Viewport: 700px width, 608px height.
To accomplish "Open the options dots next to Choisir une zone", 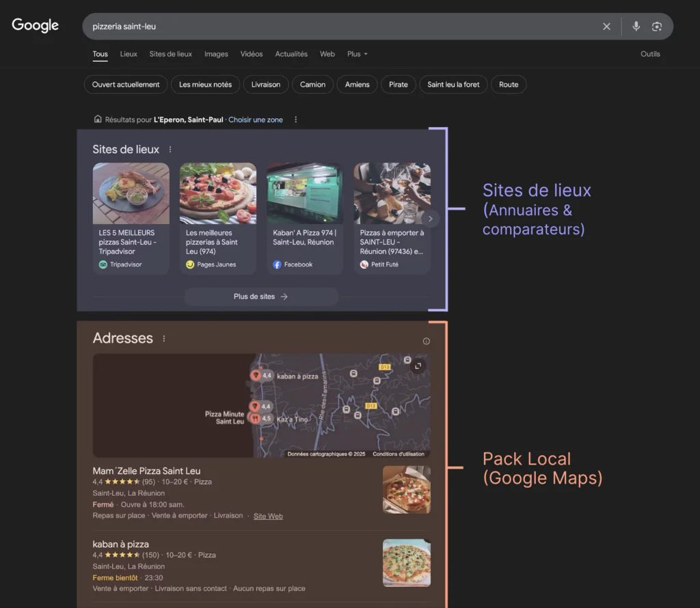I will (x=295, y=120).
